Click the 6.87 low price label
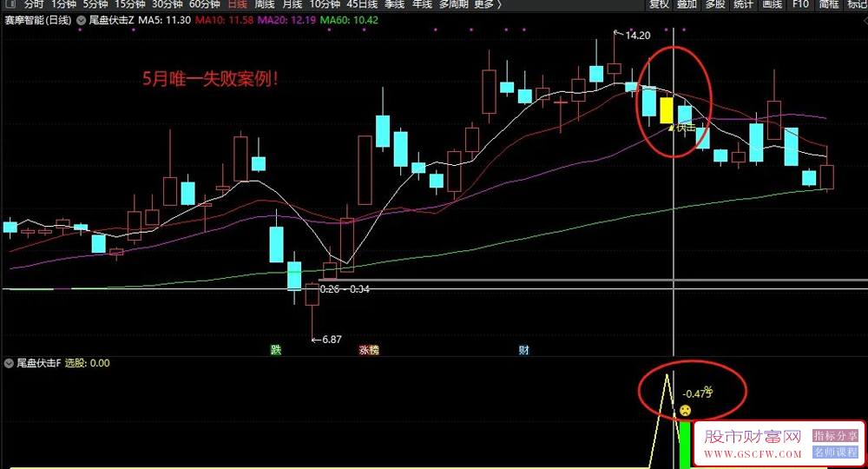 [332, 340]
